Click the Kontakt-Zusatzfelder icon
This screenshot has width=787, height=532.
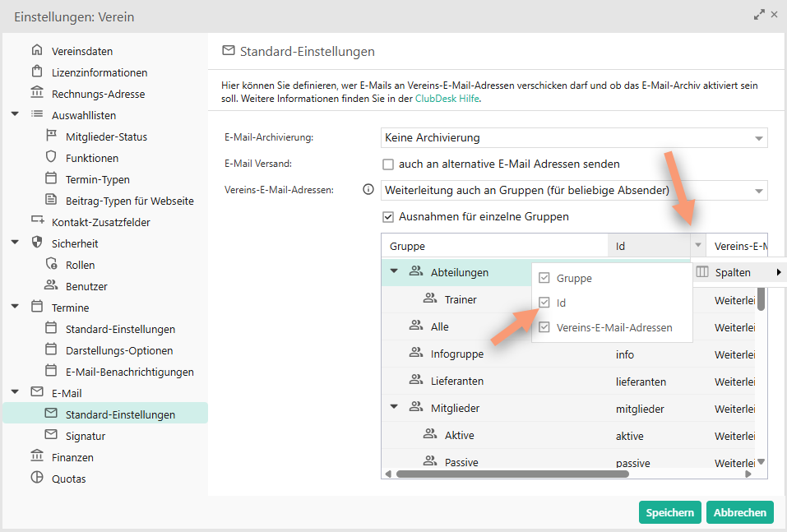pyautogui.click(x=37, y=221)
